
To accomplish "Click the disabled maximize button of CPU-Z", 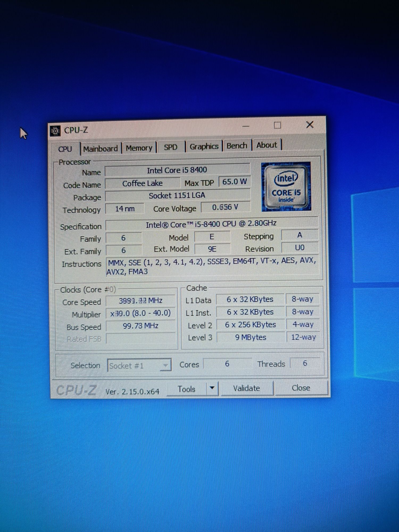I will point(277,125).
